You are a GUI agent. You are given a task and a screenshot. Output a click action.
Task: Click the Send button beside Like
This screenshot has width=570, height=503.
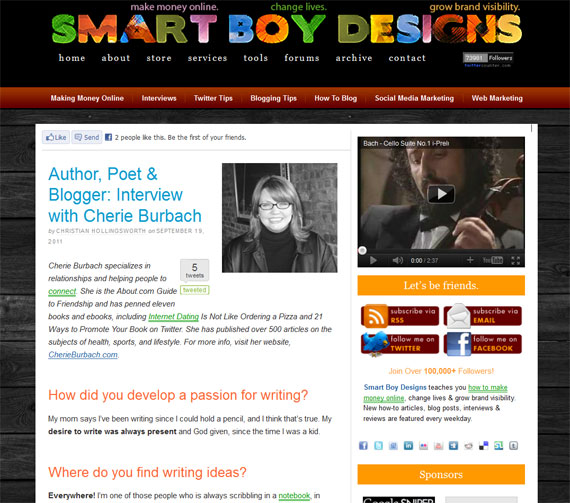(87, 137)
